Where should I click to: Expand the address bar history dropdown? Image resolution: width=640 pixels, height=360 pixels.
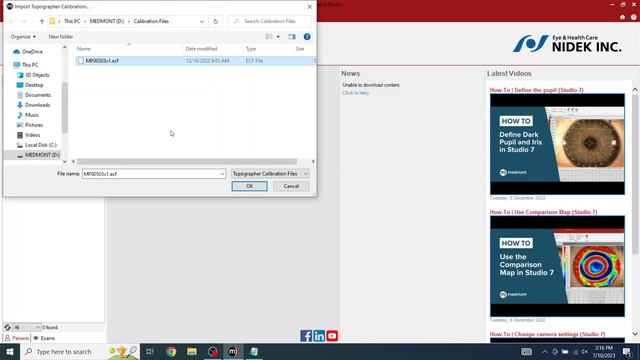pyautogui.click(x=202, y=21)
